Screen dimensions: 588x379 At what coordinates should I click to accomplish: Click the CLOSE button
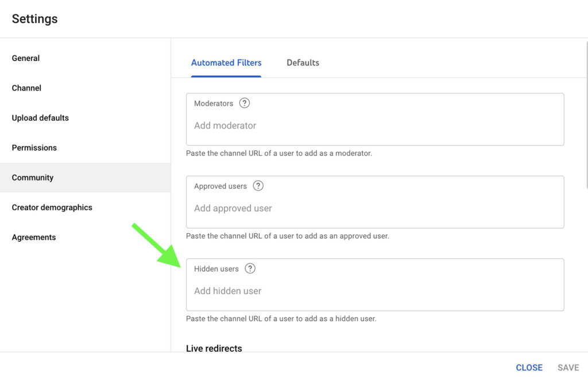[529, 368]
